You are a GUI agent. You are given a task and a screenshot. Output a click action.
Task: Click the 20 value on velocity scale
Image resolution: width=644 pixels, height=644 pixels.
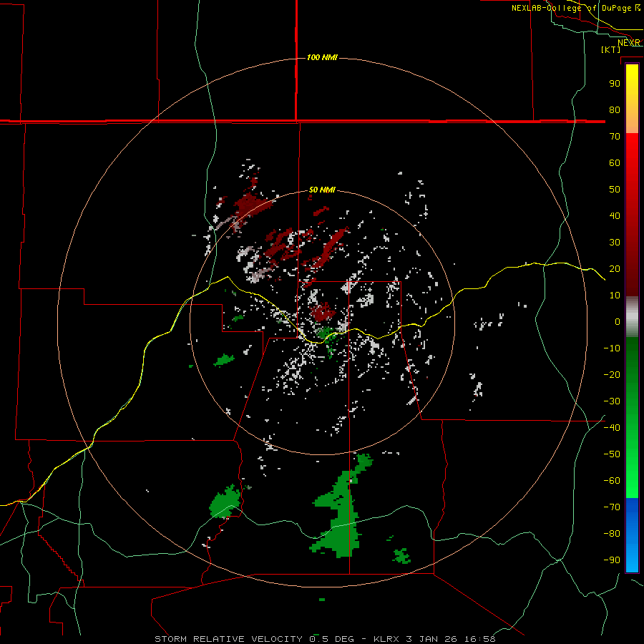(615, 269)
